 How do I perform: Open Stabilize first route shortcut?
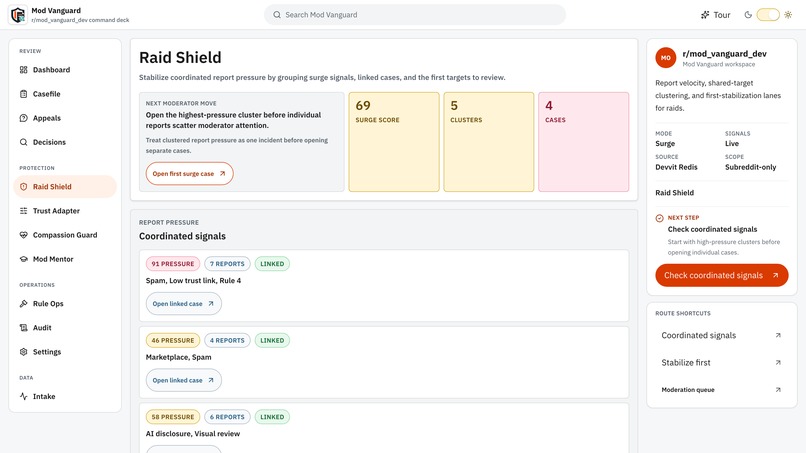(x=722, y=363)
